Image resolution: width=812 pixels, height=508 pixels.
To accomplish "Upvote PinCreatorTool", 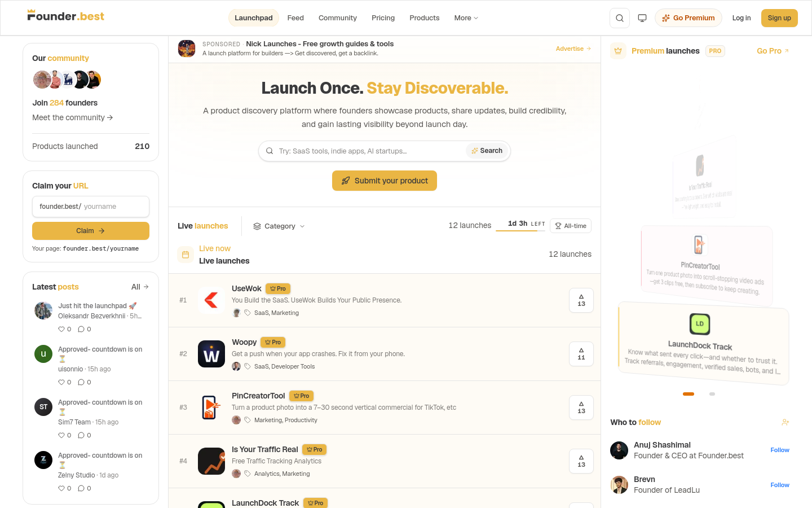I will coord(581,408).
